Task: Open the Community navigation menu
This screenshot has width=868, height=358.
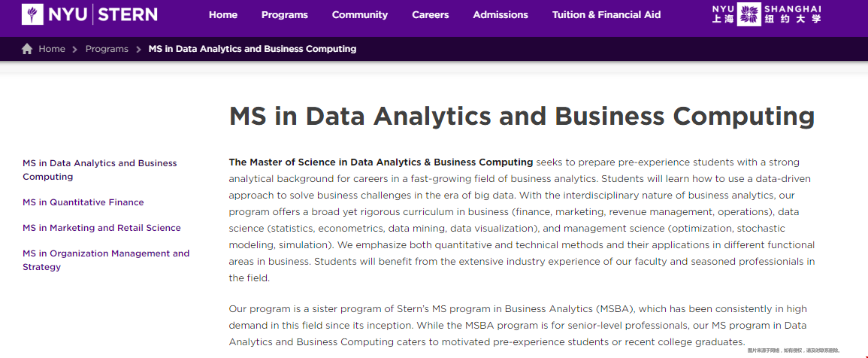Action: 360,15
